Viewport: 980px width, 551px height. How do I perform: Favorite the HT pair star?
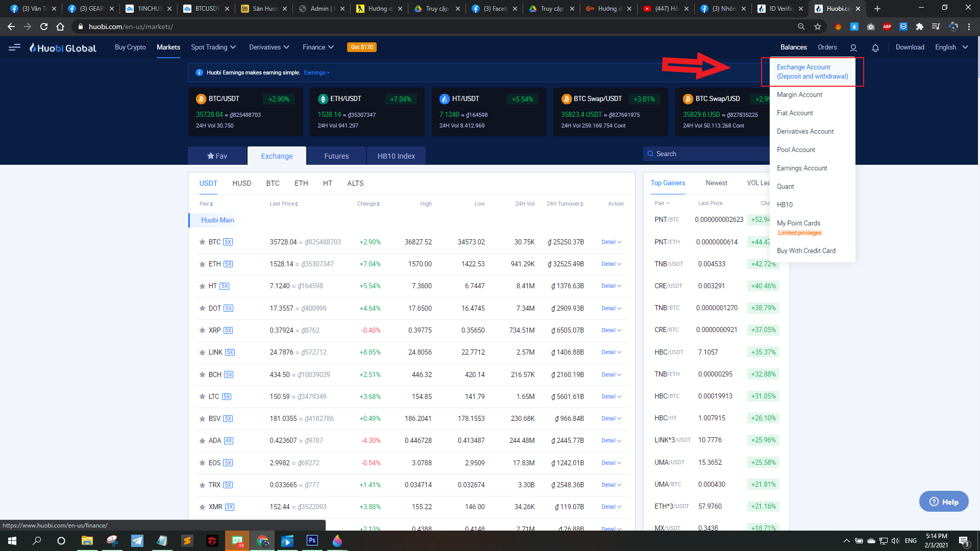pos(202,286)
